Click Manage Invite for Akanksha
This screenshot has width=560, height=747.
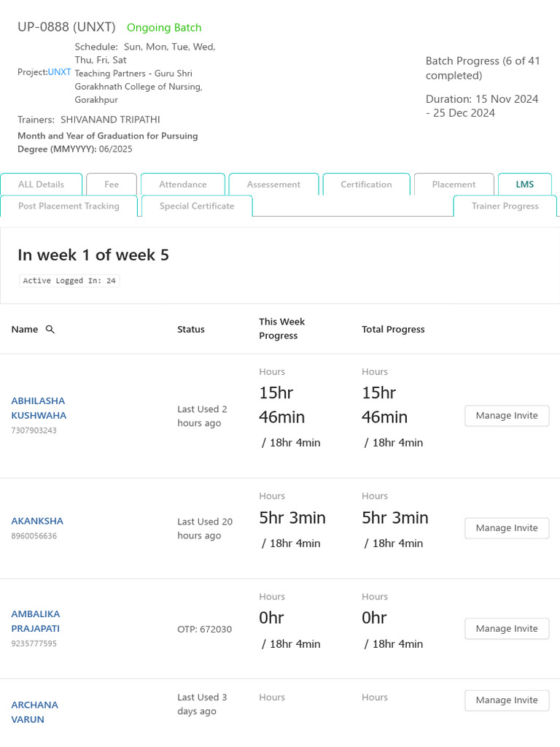(507, 528)
